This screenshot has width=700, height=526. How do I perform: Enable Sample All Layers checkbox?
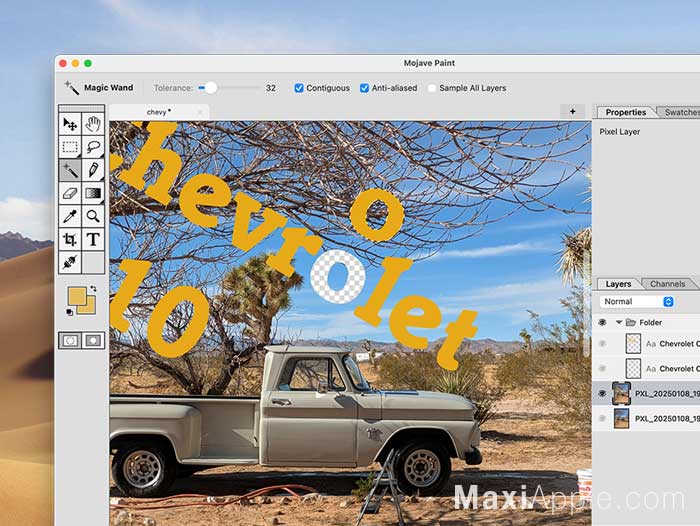pyautogui.click(x=432, y=88)
